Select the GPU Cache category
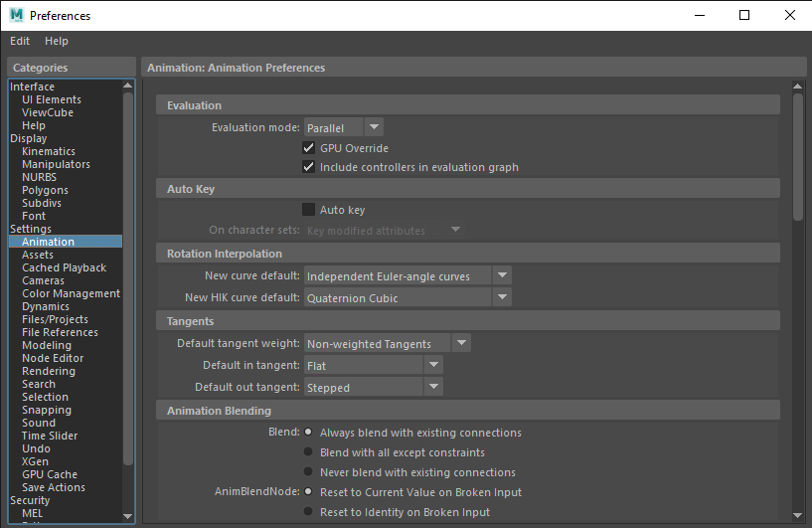Screen dimensions: 812x528 [x=50, y=474]
